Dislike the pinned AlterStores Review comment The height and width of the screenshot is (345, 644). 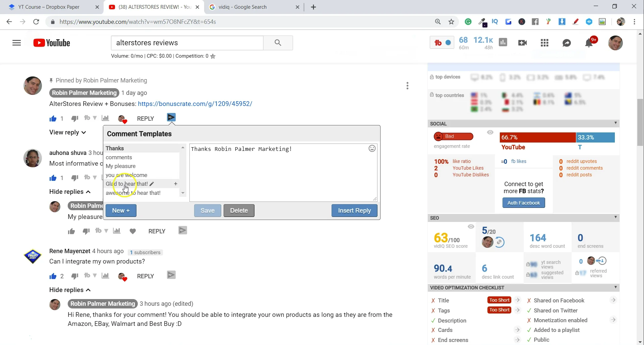(x=75, y=119)
